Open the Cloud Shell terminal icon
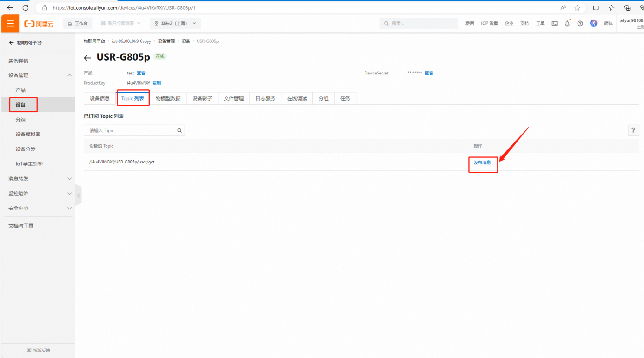 pos(554,24)
